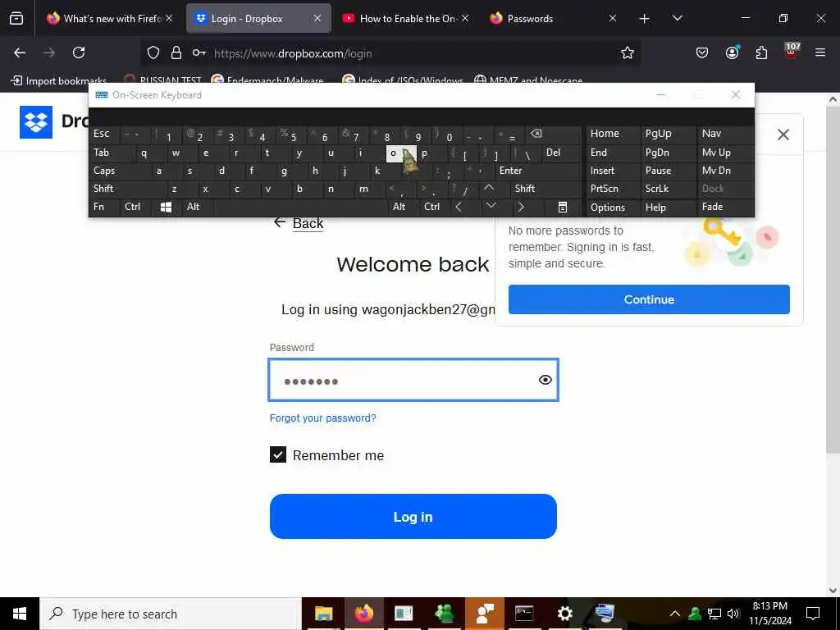
Task: Close the Passwords tab
Action: (612, 19)
